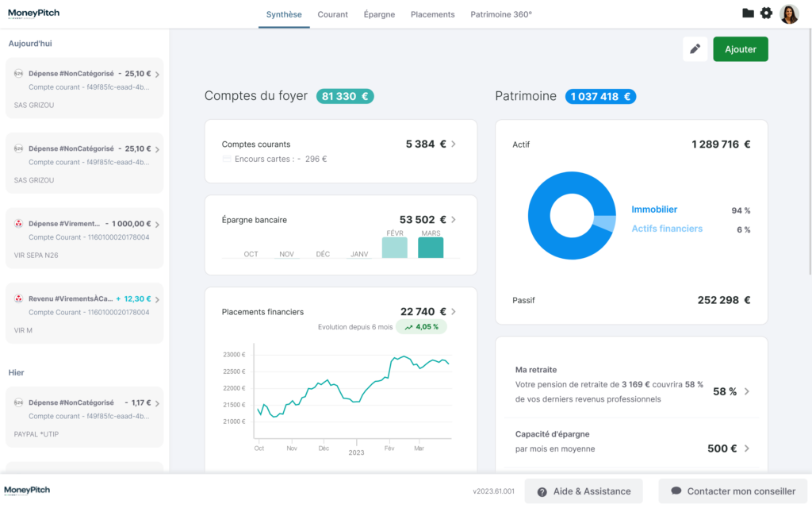
Task: Open Capacité d'épargne 500 € chevron
Action: [747, 448]
